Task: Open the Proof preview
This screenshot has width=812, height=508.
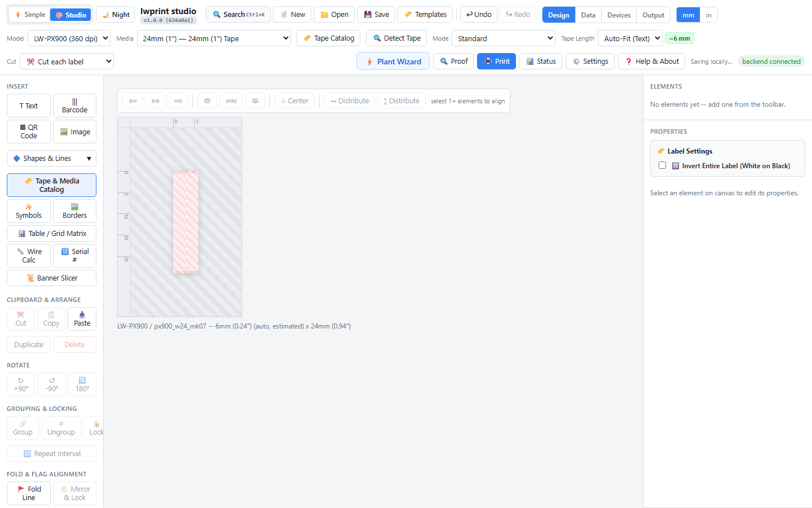Action: pyautogui.click(x=453, y=62)
